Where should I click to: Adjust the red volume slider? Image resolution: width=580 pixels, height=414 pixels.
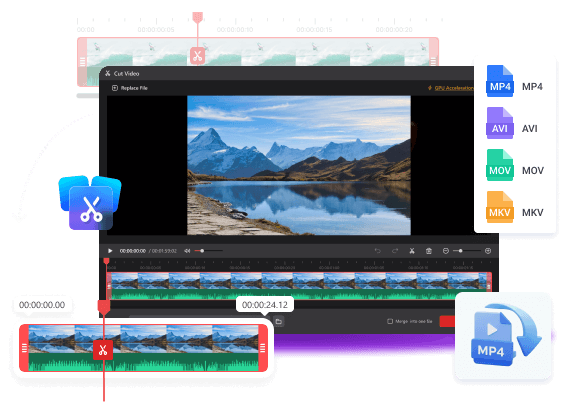[x=208, y=251]
